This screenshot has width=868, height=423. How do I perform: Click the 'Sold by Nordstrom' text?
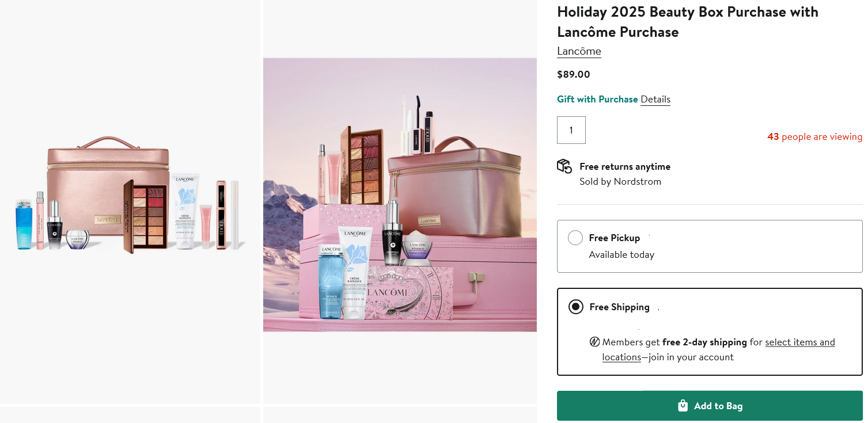(620, 181)
